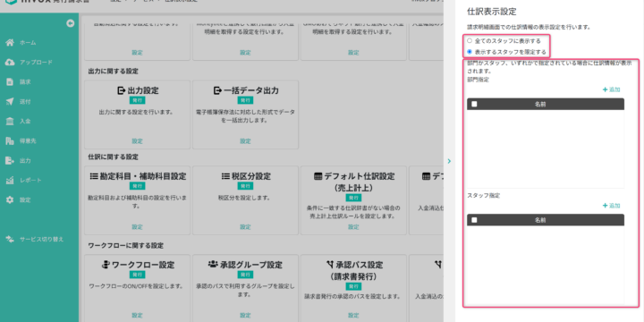Click the 承認パス設定 branch icon
Viewport: 644px width, 322px height.
tap(330, 265)
